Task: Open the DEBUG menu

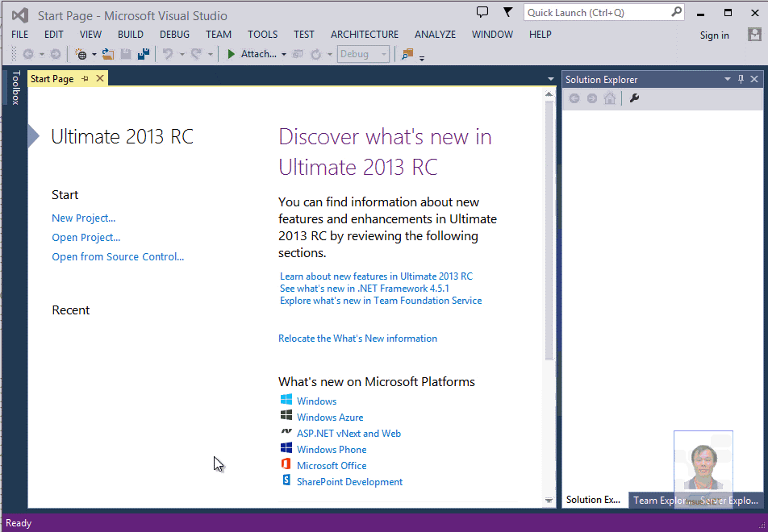Action: (x=175, y=35)
